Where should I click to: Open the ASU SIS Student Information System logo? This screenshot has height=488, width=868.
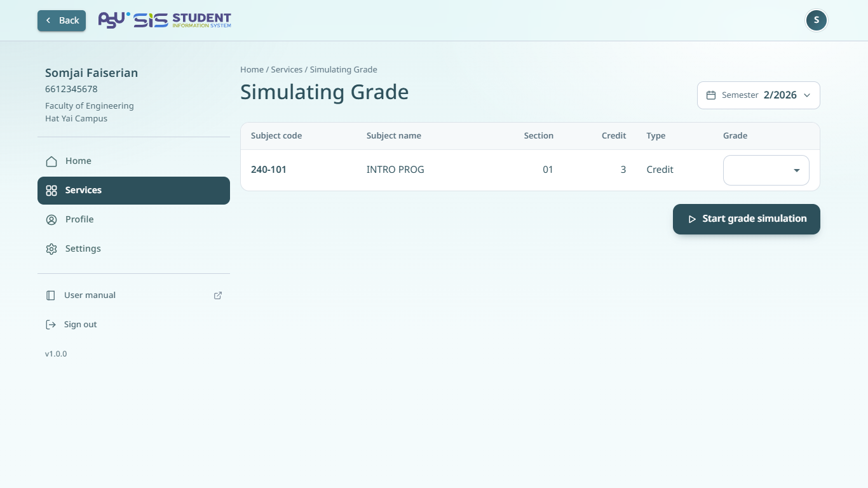[165, 20]
